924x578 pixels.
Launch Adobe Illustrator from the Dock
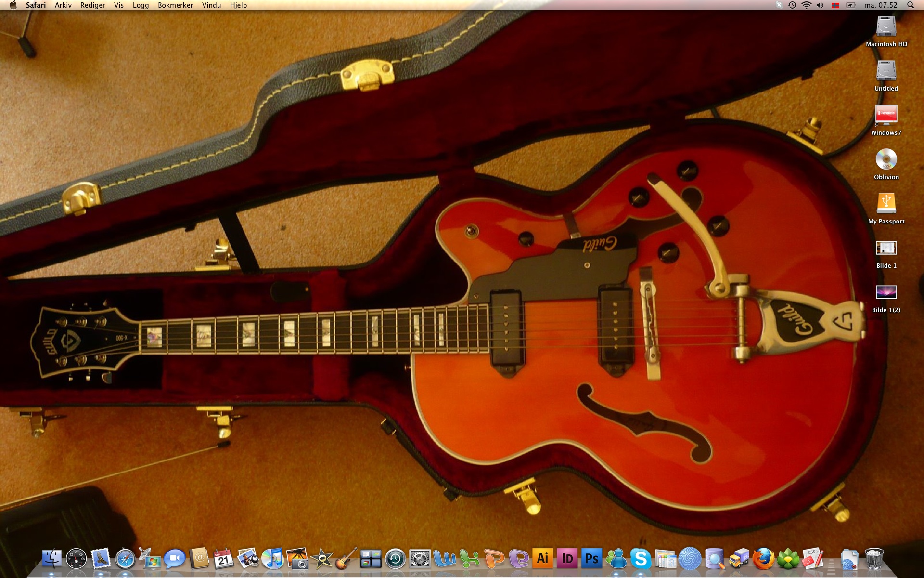coord(542,559)
